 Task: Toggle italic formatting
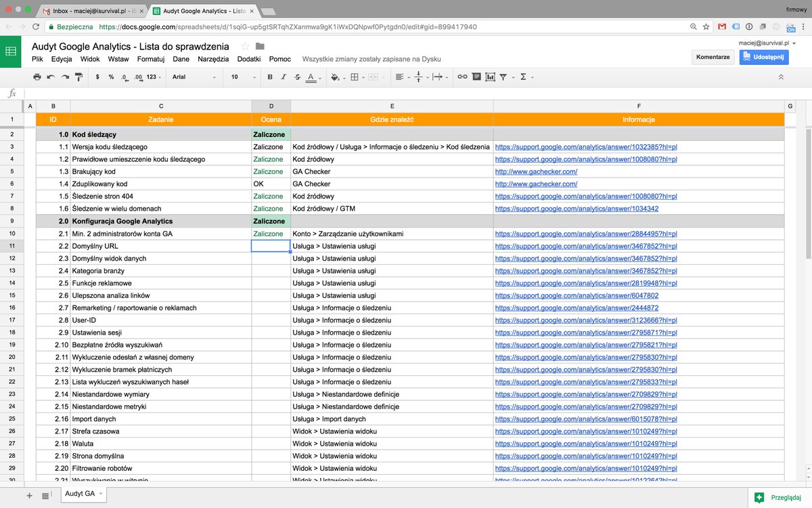(284, 77)
